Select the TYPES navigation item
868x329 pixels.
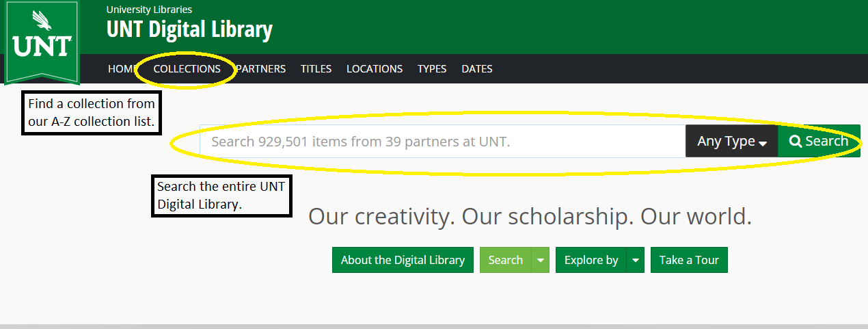(431, 69)
